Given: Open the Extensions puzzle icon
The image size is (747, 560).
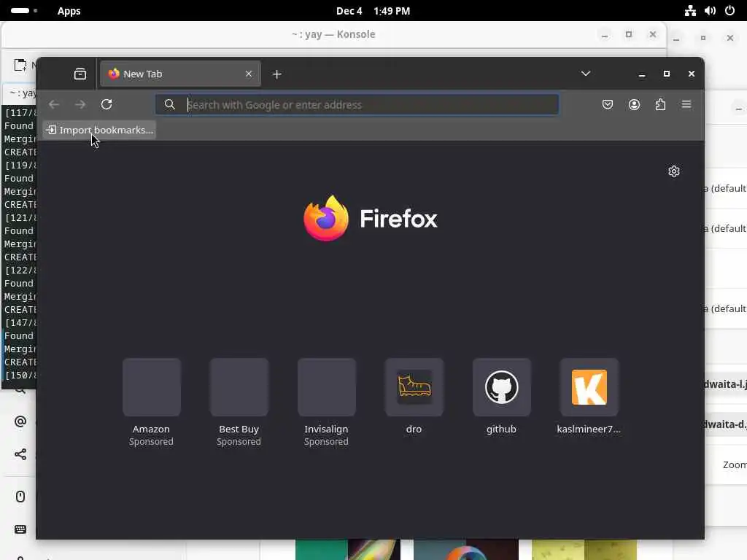Looking at the screenshot, I should pos(659,104).
